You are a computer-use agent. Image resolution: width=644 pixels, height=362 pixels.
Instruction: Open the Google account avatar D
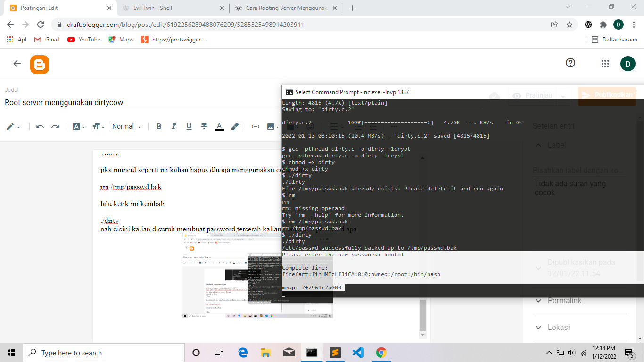tap(628, 64)
